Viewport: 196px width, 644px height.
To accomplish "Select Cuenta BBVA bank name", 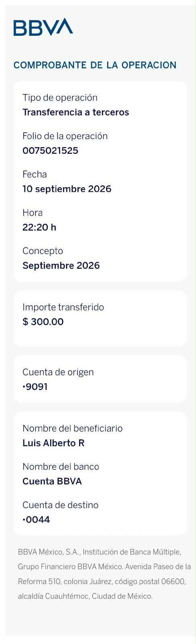I will point(52,481).
